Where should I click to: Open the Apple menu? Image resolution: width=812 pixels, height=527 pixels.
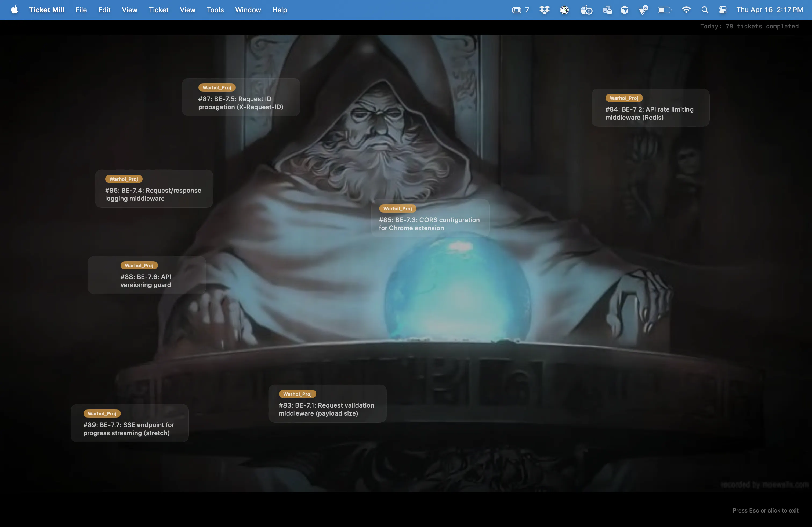14,10
